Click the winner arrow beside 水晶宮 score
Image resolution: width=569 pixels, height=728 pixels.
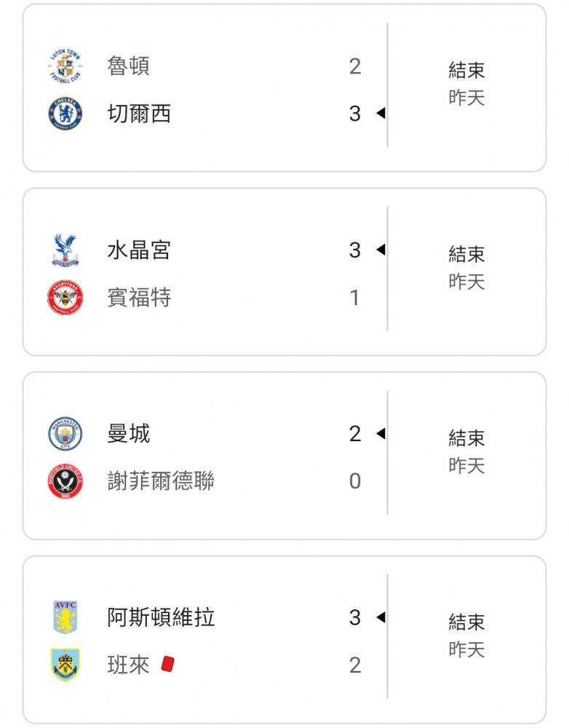[x=381, y=250]
